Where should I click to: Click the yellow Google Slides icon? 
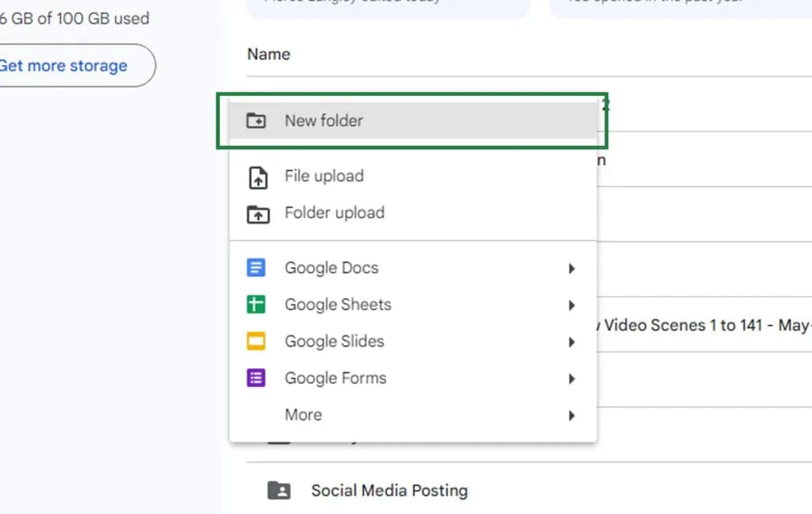pyautogui.click(x=256, y=341)
